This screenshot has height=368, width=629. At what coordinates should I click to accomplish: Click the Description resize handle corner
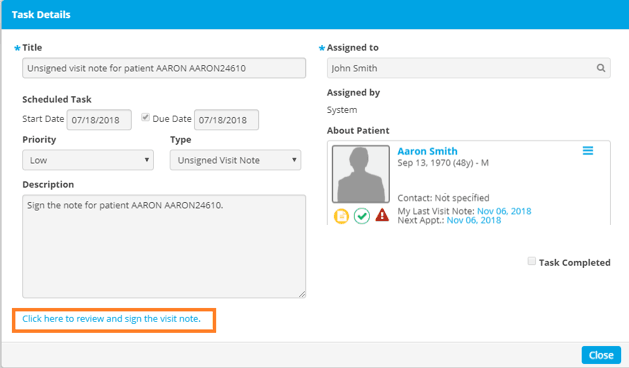[302, 294]
